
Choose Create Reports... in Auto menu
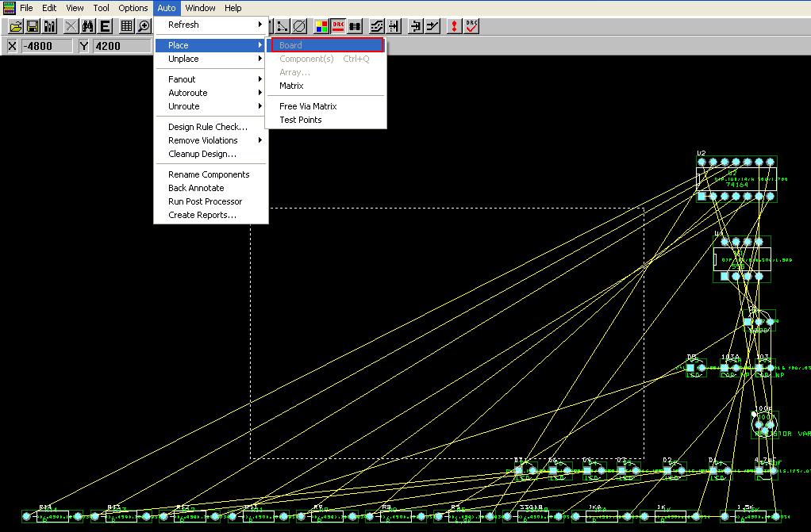pyautogui.click(x=202, y=215)
